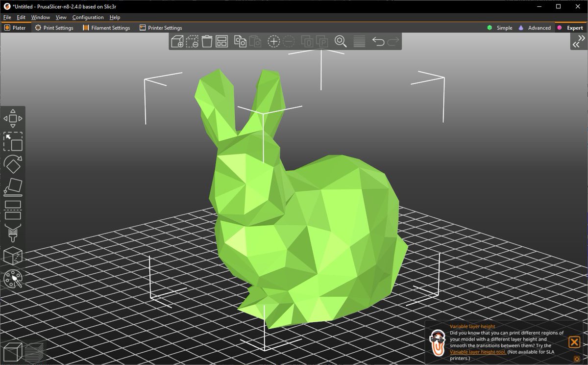Open the Help menu
Viewport: 588px width, 365px height.
pyautogui.click(x=115, y=17)
